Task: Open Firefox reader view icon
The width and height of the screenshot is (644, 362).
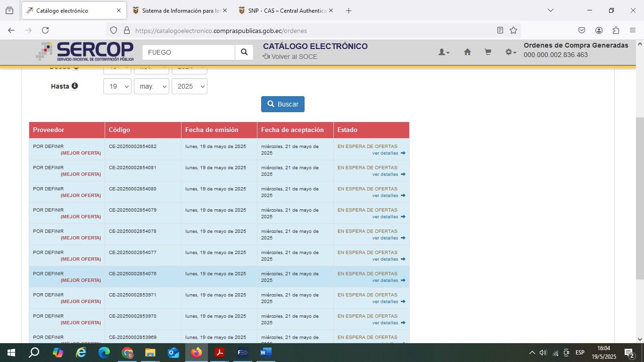Action: pos(500,30)
